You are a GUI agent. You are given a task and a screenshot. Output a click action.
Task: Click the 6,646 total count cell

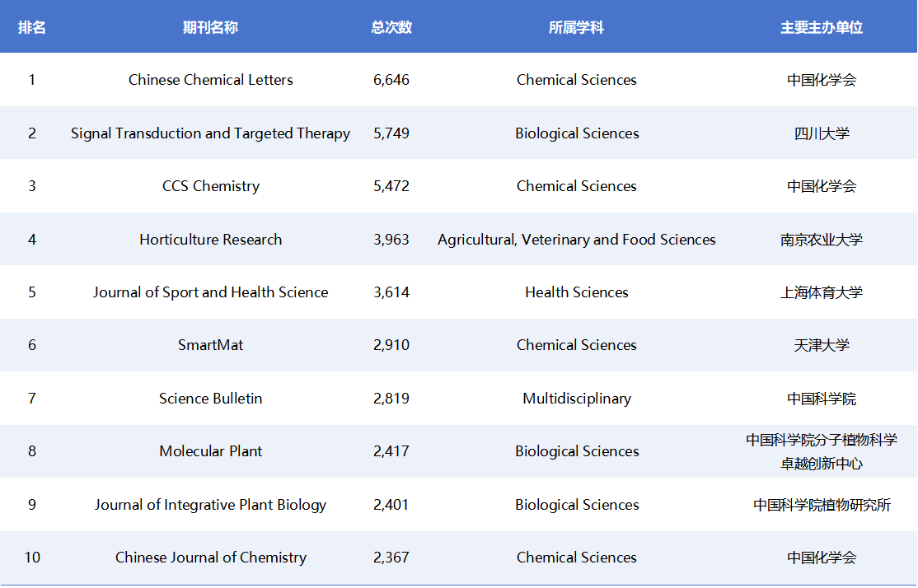point(391,80)
